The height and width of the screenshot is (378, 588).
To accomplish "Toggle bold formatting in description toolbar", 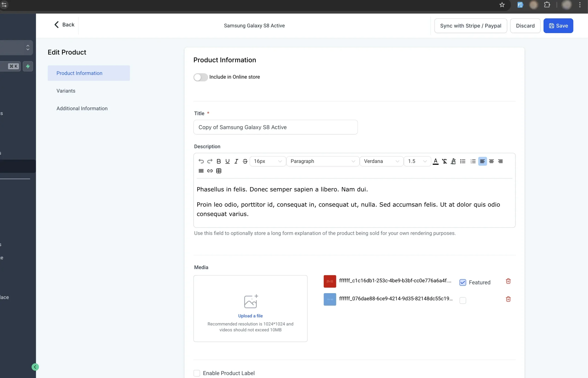I will coord(219,161).
